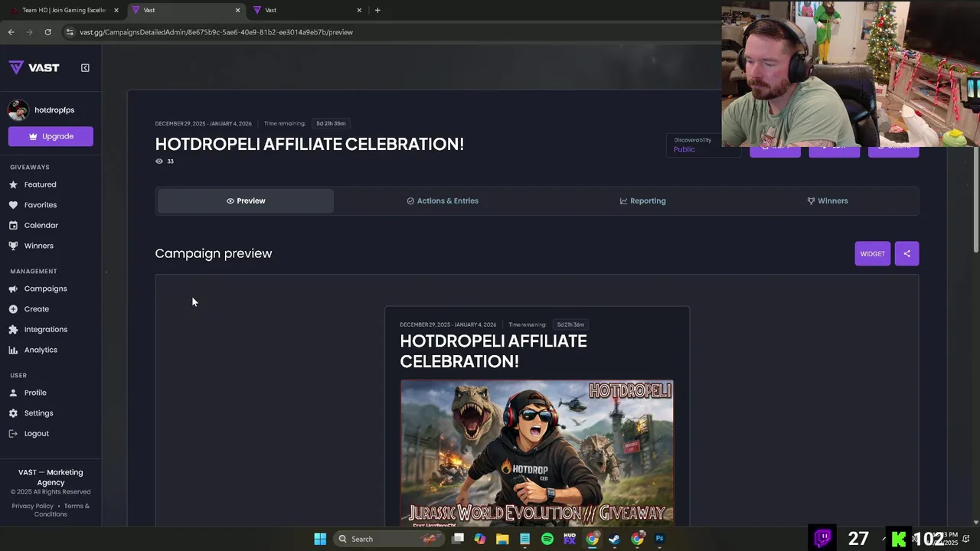The height and width of the screenshot is (551, 980).
Task: Open Analytics page
Action: 33,350
